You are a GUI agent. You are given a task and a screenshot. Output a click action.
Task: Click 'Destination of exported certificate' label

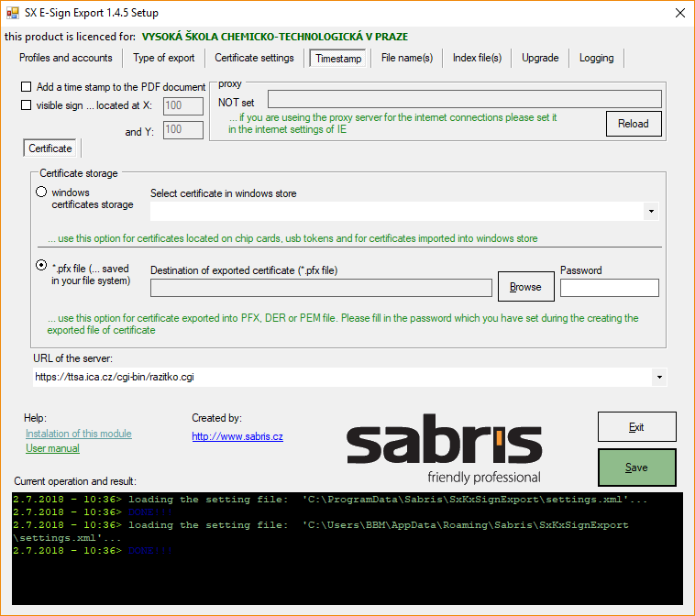244,270
